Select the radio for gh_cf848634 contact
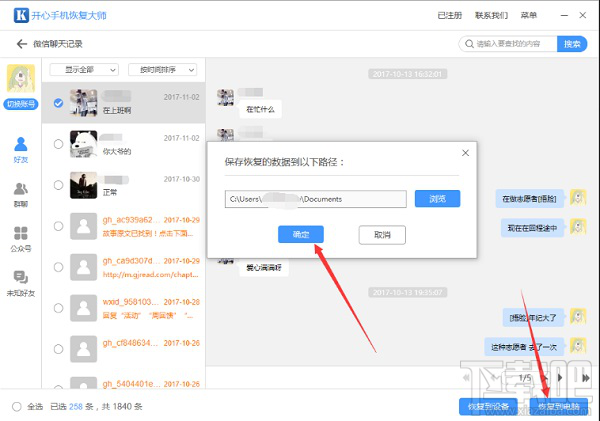This screenshot has width=600, height=421. tap(58, 349)
